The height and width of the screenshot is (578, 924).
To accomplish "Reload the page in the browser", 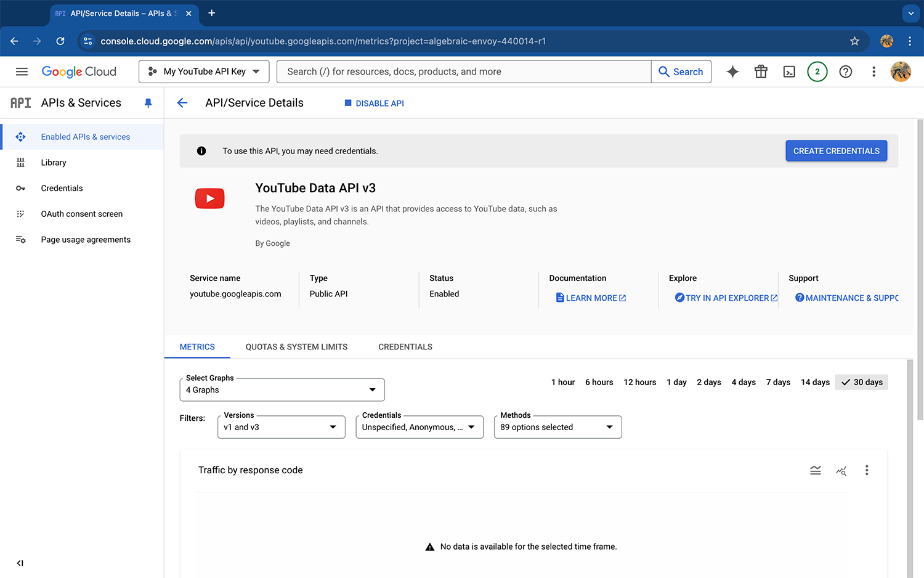I will point(60,41).
